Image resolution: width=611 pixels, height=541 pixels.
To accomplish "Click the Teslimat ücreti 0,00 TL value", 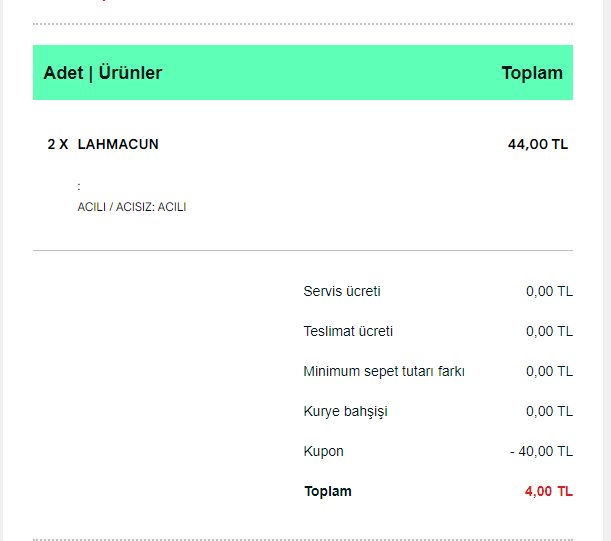I will 549,331.
